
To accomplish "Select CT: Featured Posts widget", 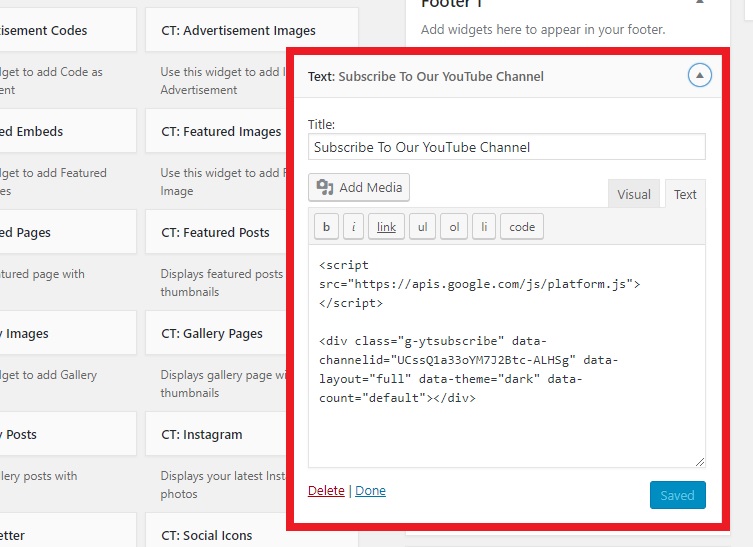I will tap(215, 232).
